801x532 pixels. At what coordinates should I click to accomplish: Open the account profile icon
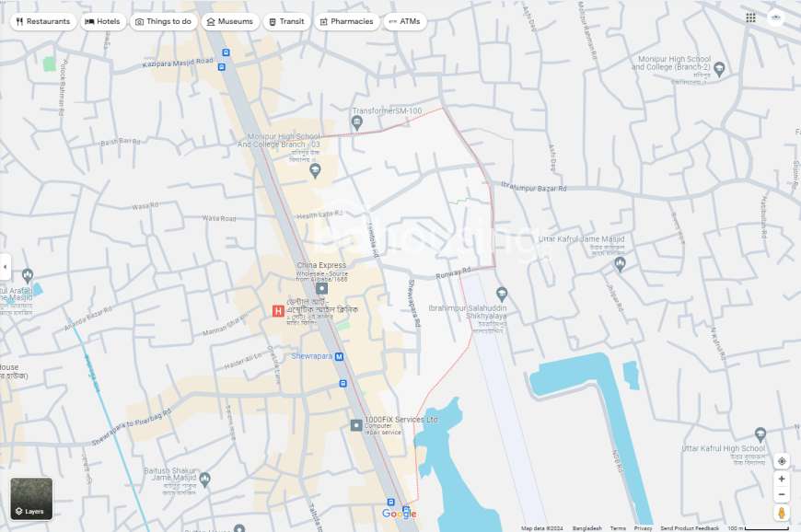click(776, 17)
